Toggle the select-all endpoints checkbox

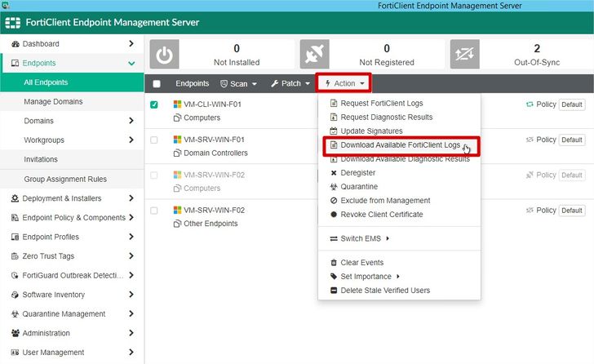pos(157,84)
